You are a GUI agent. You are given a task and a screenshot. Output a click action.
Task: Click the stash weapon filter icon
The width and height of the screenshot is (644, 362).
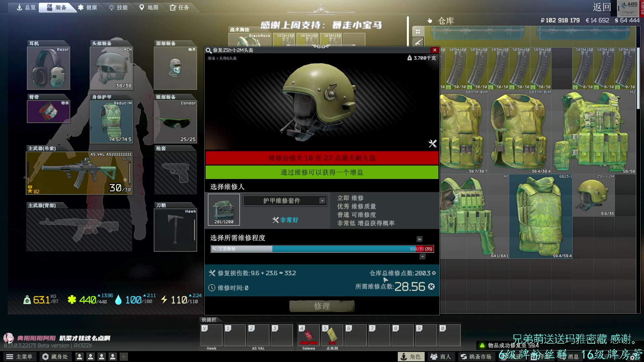(418, 43)
